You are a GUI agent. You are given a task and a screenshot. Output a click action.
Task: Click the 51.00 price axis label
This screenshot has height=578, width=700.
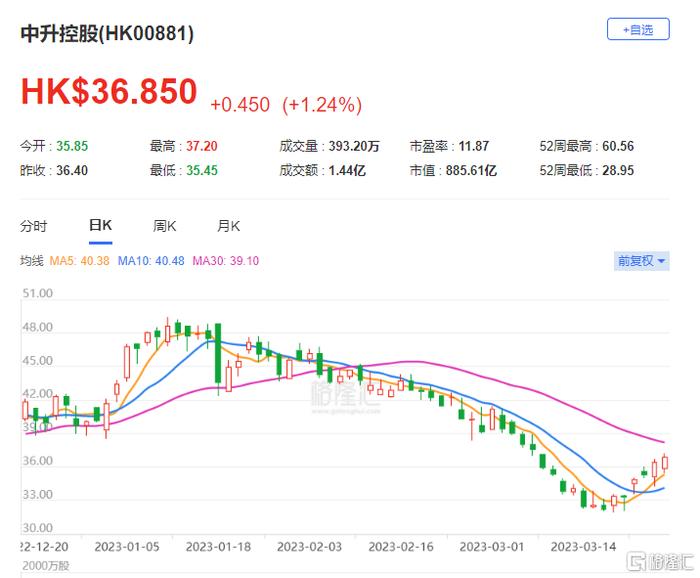pyautogui.click(x=38, y=293)
